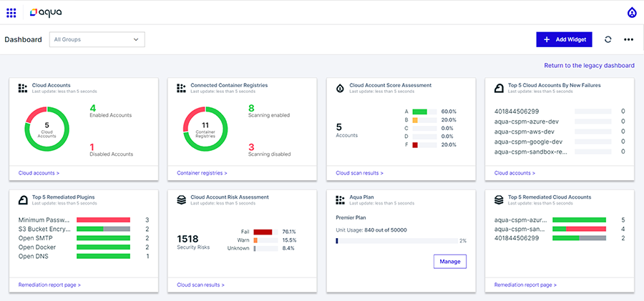This screenshot has width=644, height=301.
Task: Click the Fail risk bar
Action: pyautogui.click(x=265, y=232)
